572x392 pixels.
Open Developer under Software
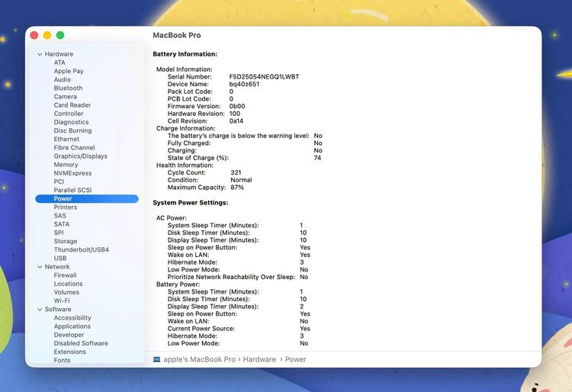(69, 335)
